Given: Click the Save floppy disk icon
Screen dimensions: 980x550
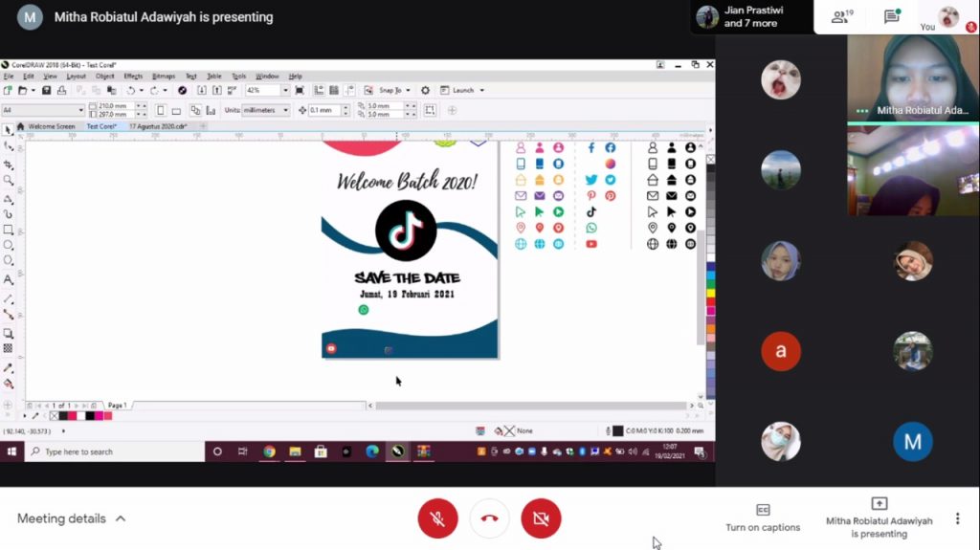Looking at the screenshot, I should tap(46, 91).
